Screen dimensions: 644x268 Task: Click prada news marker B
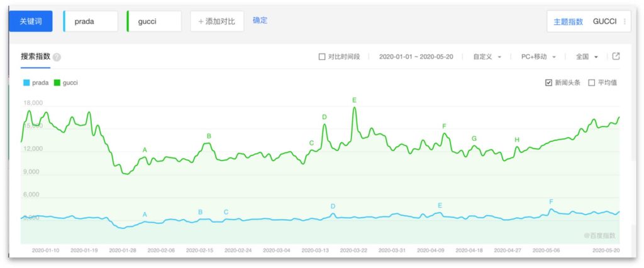200,212
